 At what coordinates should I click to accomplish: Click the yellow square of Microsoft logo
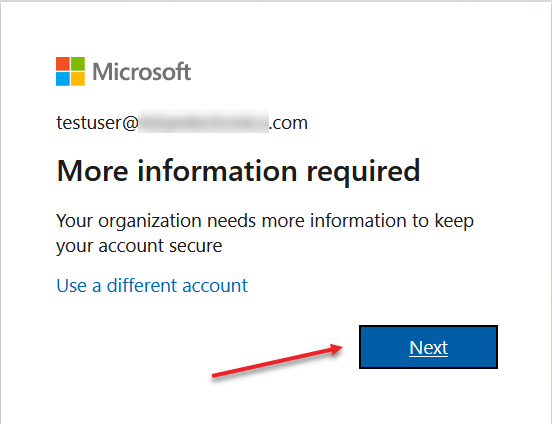pyautogui.click(x=78, y=79)
